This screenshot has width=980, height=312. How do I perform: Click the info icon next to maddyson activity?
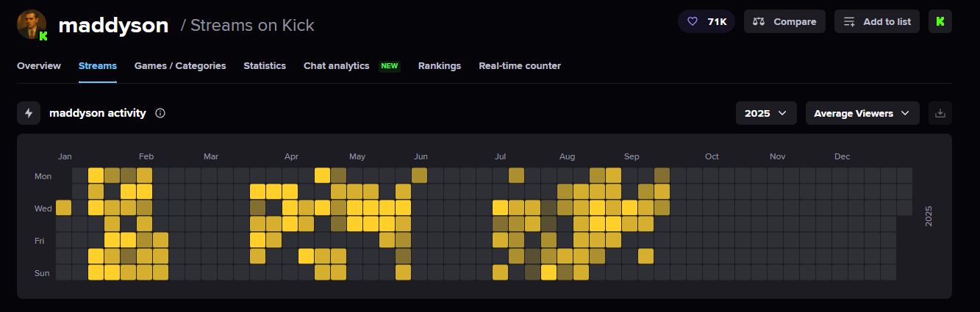[160, 113]
